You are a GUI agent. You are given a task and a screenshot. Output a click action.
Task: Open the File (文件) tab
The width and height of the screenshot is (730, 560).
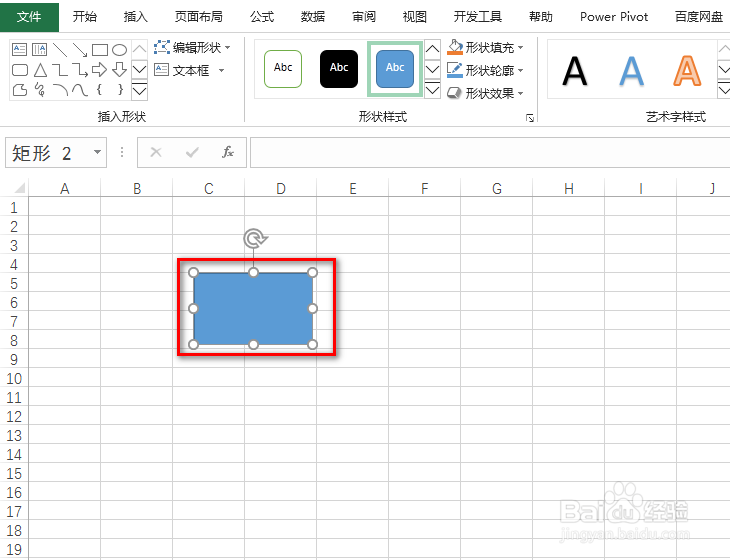tap(29, 17)
